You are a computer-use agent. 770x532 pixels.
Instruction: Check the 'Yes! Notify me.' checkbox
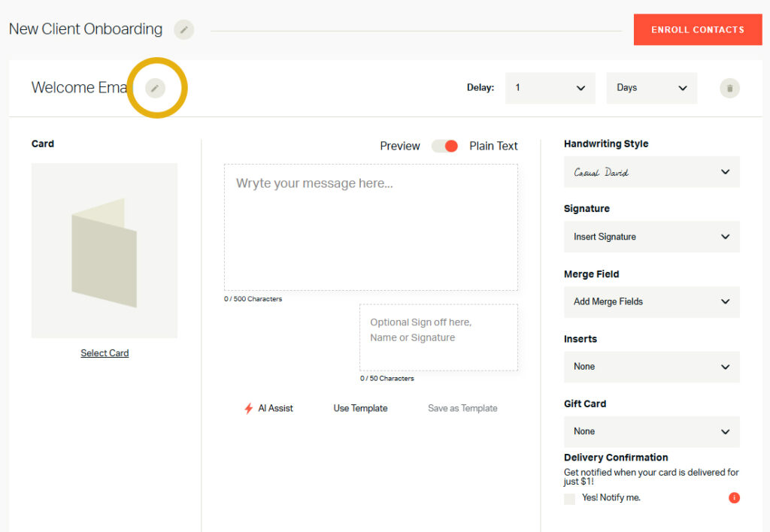point(569,498)
